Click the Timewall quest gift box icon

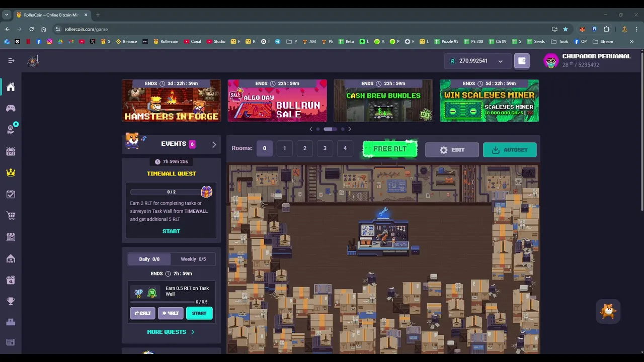point(206,192)
